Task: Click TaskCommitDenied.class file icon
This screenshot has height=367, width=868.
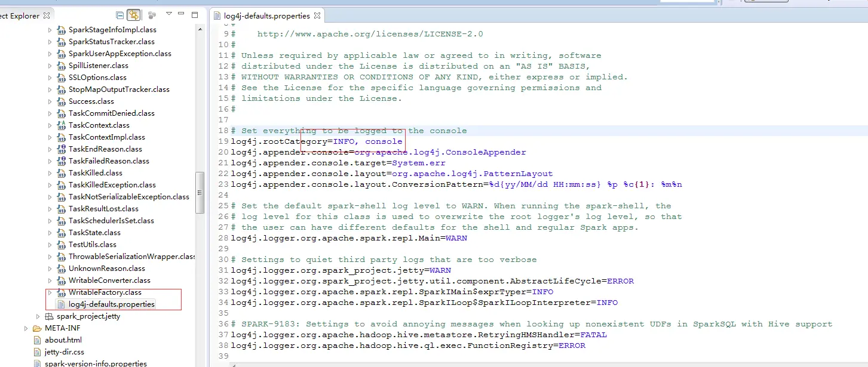Action: point(61,113)
